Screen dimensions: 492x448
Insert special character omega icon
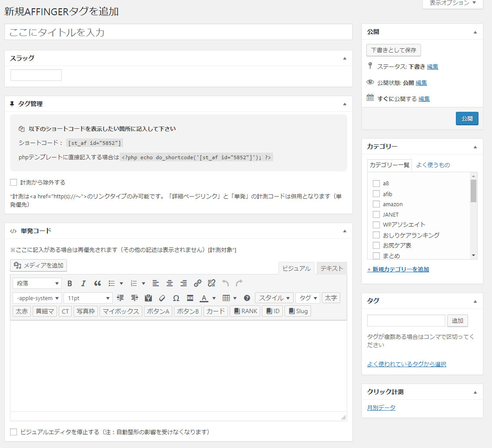tap(176, 298)
